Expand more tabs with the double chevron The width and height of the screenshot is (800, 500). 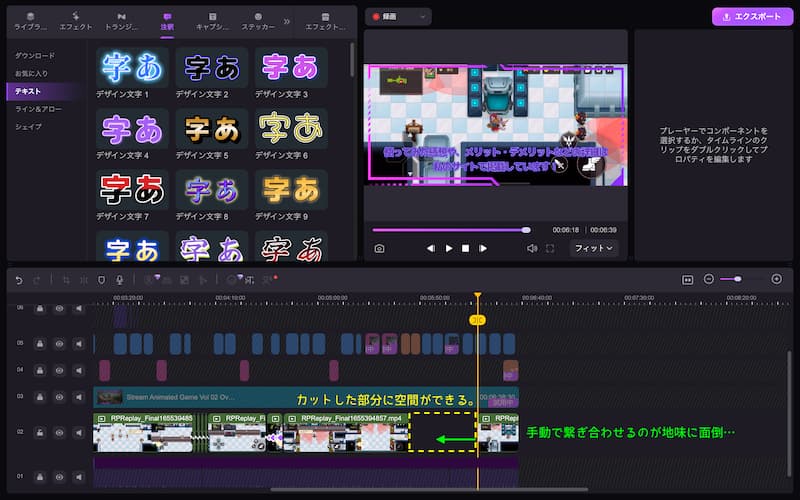(x=287, y=21)
